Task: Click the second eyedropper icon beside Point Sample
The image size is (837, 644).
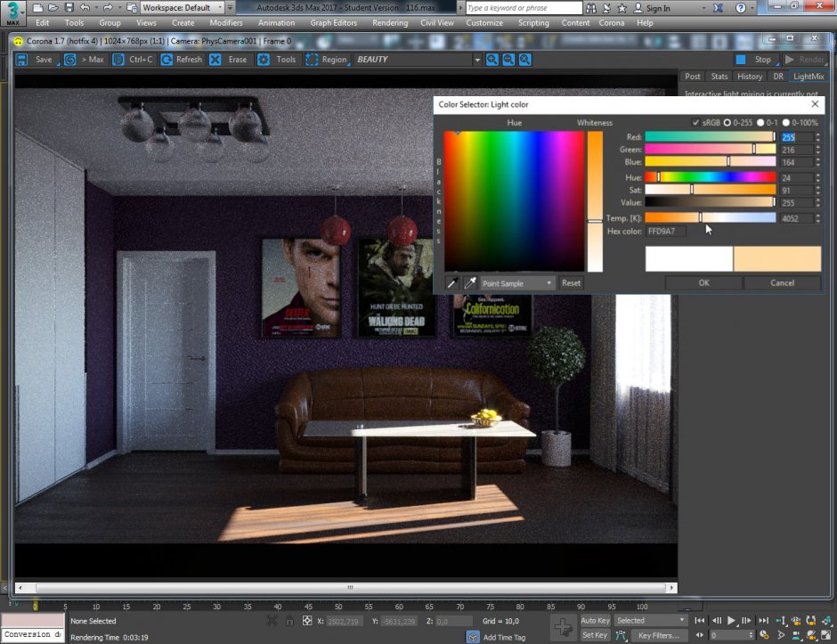Action: (470, 283)
